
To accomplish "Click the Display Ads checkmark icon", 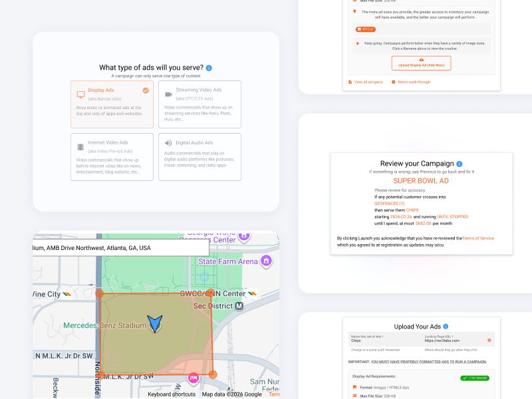I will tap(146, 90).
